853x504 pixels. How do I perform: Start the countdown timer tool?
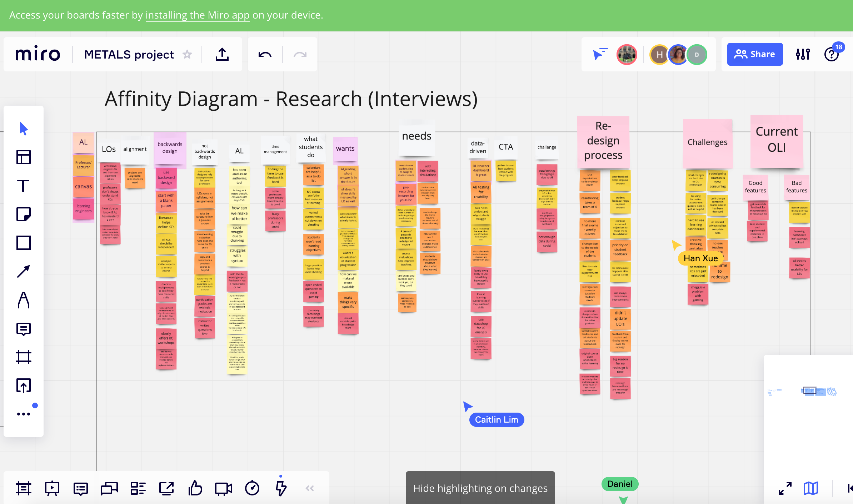[252, 488]
